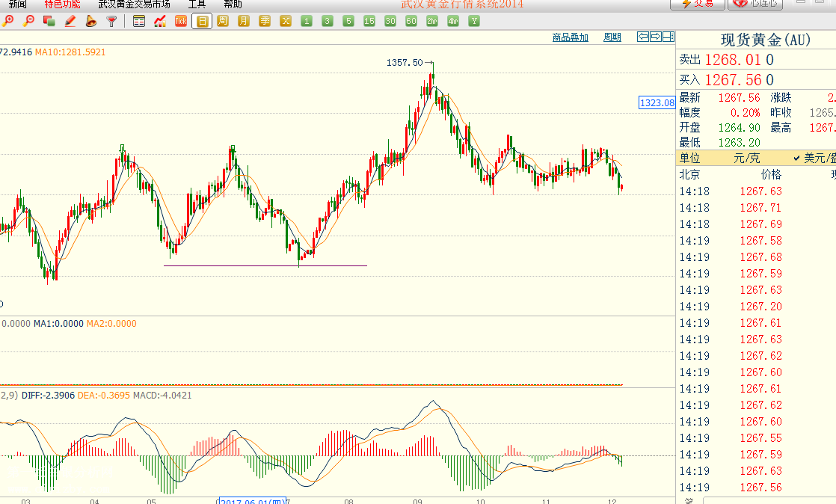
Task: Click the alarm bell alert icon
Action: pyautogui.click(x=90, y=21)
